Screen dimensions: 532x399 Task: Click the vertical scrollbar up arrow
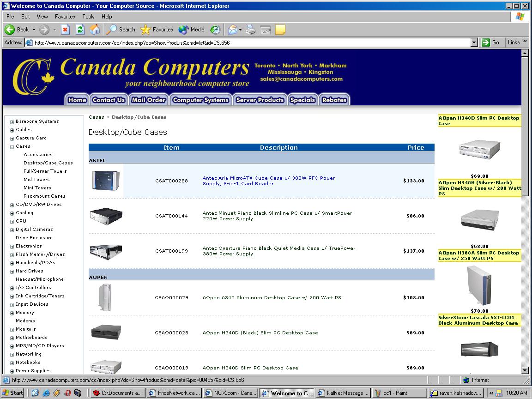tap(525, 53)
